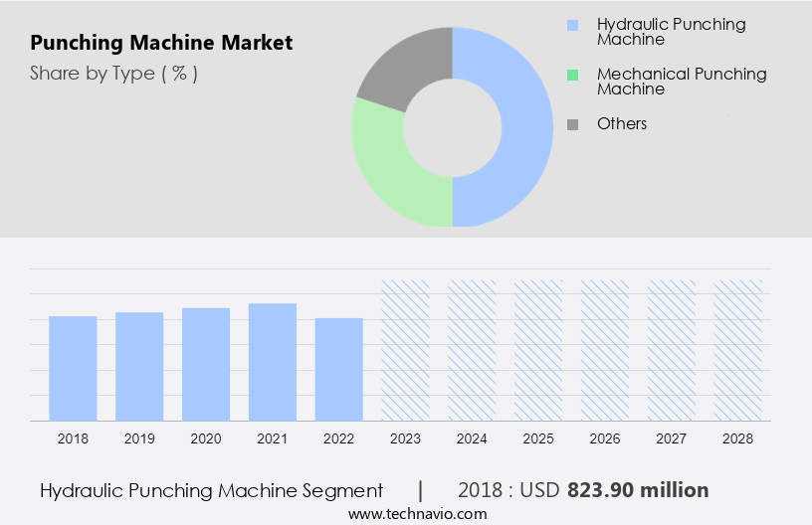Click the hatched 2025 forecast bar
This screenshot has width=812, height=525.
point(538,350)
